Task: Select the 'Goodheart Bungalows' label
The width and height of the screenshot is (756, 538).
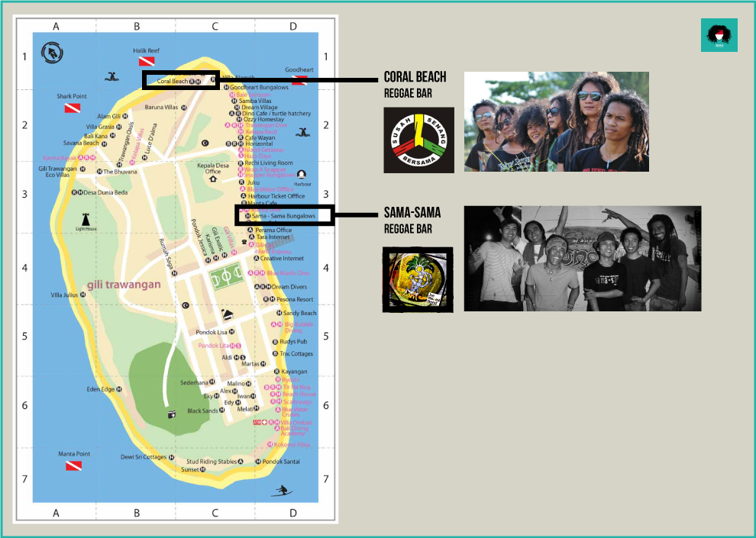Action: [259, 87]
